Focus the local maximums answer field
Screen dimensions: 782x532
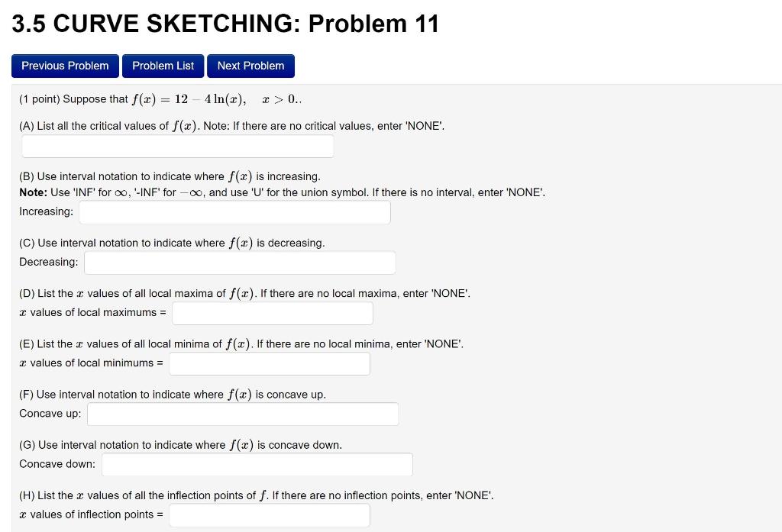pyautogui.click(x=272, y=312)
